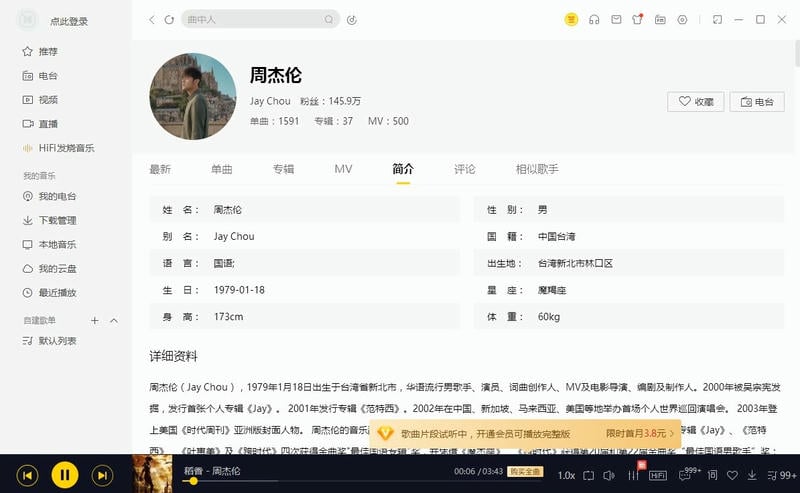Play the previous track
This screenshot has width=800, height=493.
[x=28, y=476]
